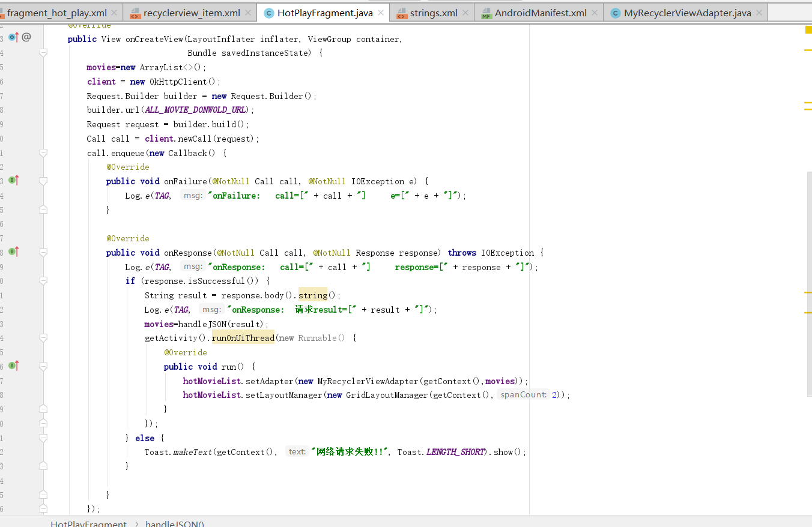Fold the else block
Viewport: 812px width, 527px height.
point(43,438)
